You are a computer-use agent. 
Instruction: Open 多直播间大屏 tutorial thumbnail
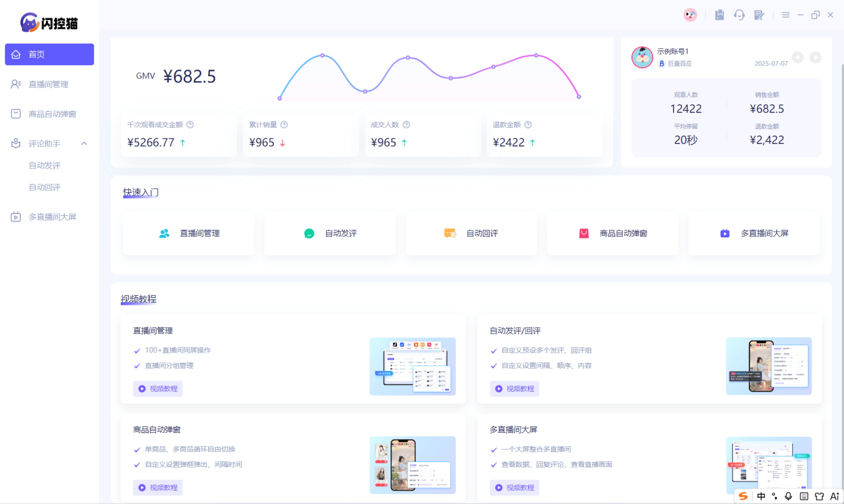(768, 465)
